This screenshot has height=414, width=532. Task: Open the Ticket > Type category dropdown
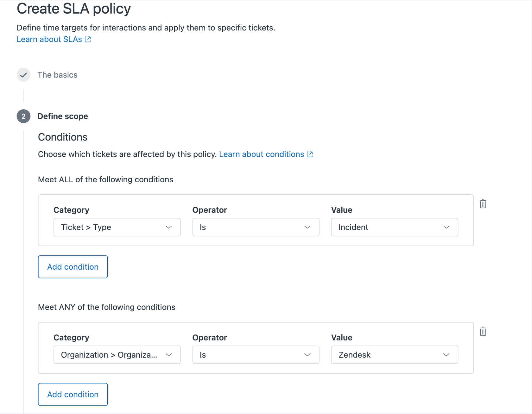click(x=117, y=227)
